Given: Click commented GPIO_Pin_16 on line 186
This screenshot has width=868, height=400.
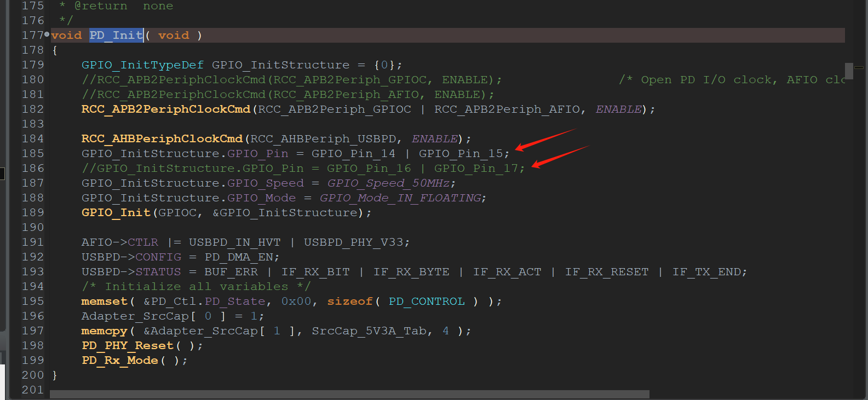Looking at the screenshot, I should [369, 169].
